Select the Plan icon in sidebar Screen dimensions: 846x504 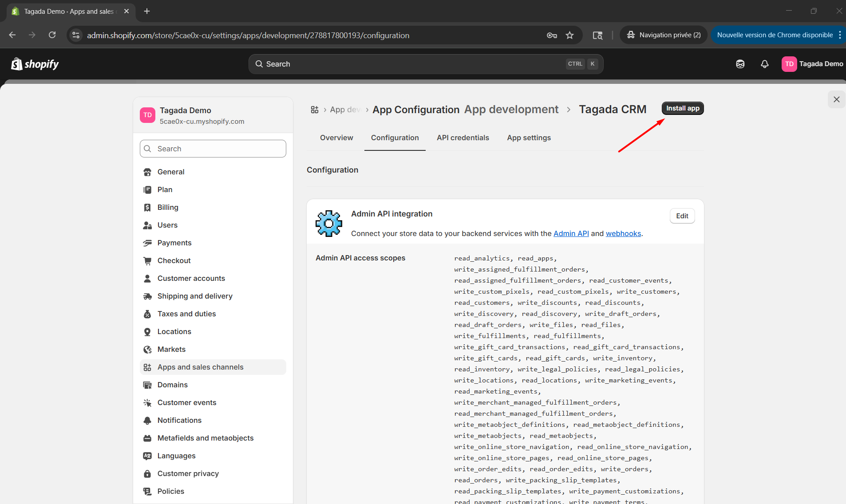tap(147, 190)
